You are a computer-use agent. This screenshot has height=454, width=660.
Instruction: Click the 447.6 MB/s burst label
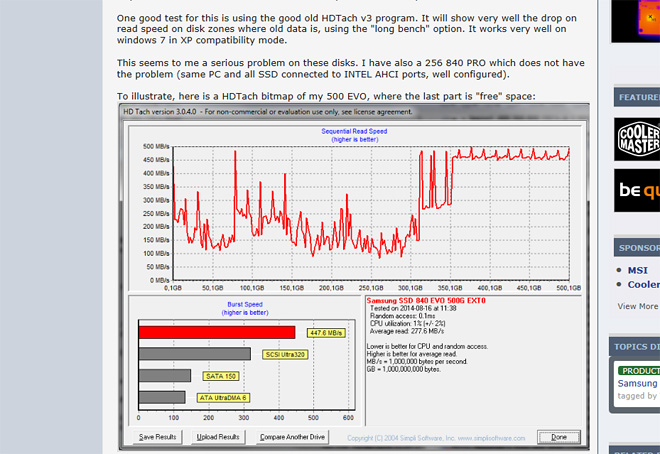[x=326, y=333]
